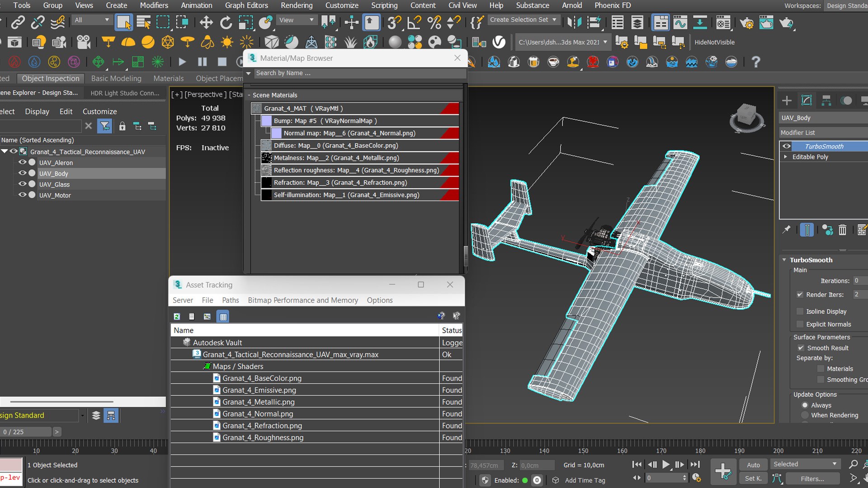Click the Search by Name field
The height and width of the screenshot is (488, 868).
[359, 73]
